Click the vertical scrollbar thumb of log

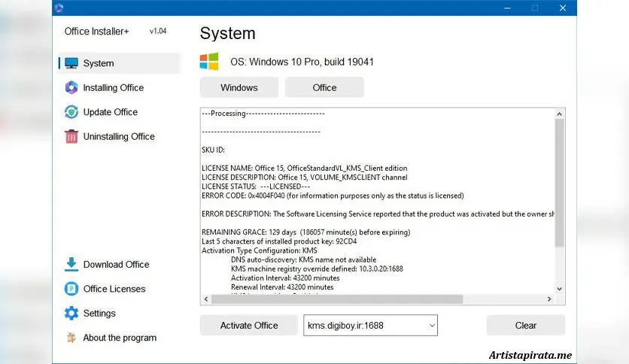click(559, 183)
